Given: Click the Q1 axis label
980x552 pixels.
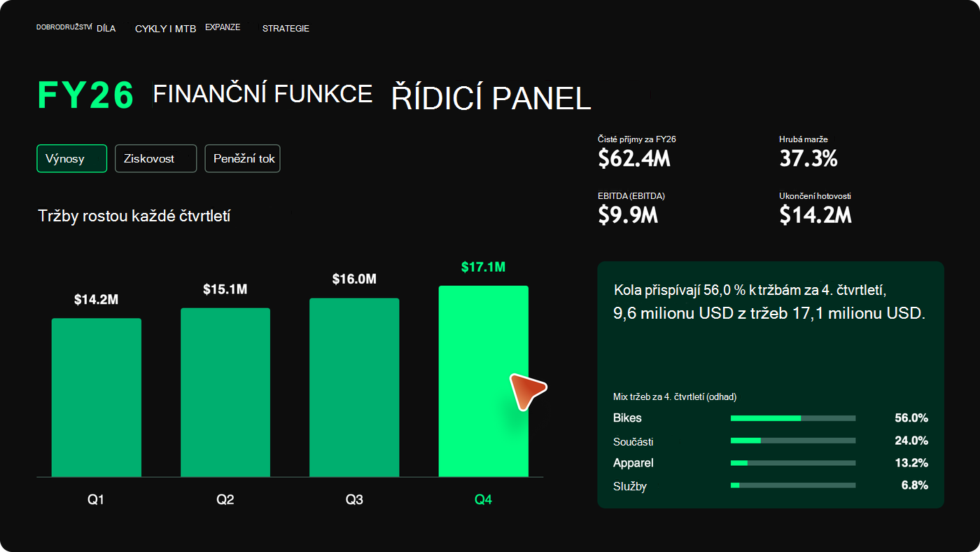Looking at the screenshot, I should [x=96, y=500].
